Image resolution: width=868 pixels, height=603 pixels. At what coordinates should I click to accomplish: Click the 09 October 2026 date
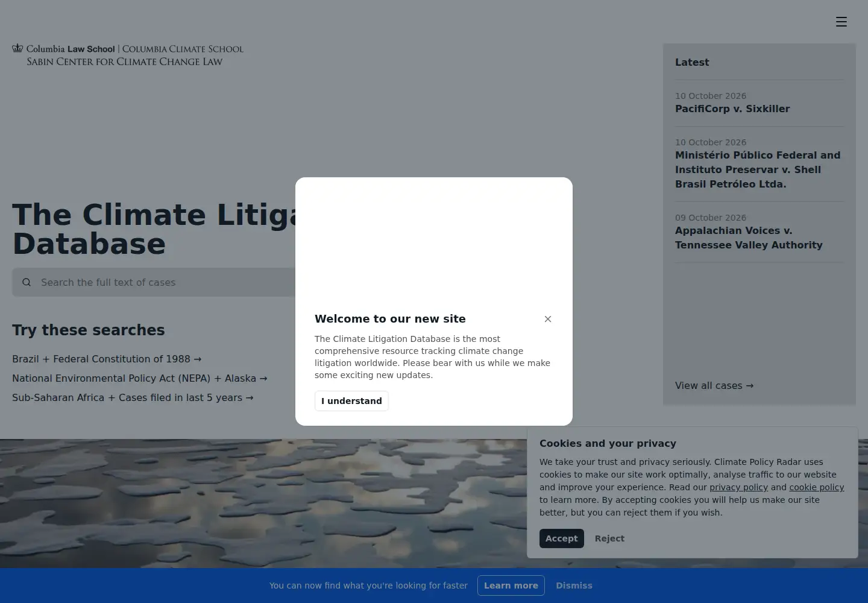point(711,218)
